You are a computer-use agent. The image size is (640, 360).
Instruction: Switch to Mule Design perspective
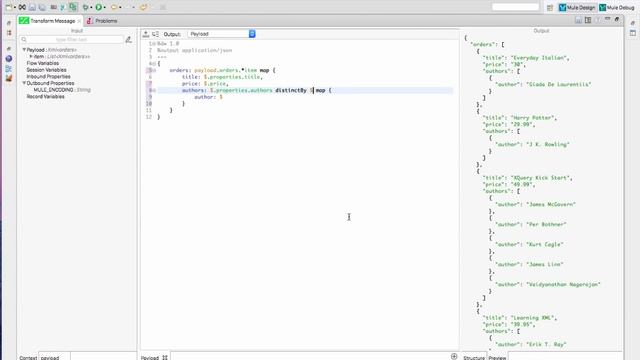coord(577,7)
